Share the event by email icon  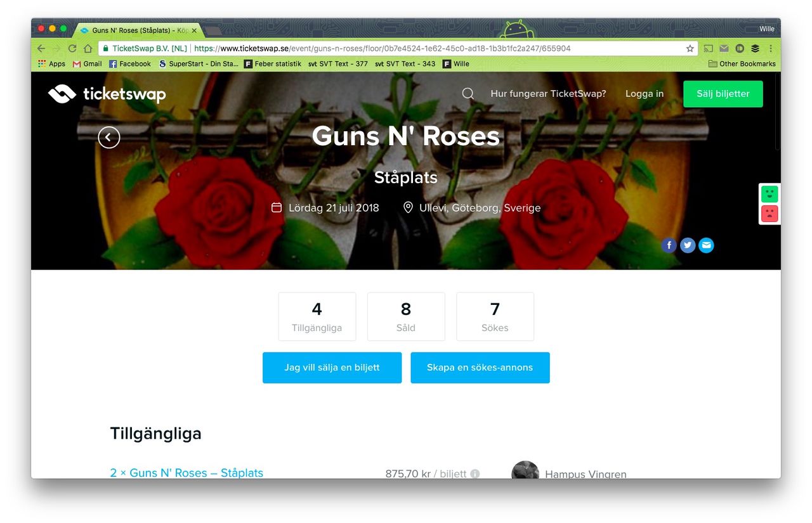point(706,245)
